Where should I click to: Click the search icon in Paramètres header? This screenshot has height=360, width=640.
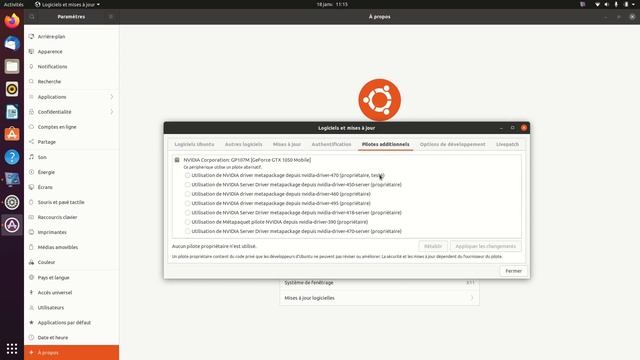[x=31, y=17]
